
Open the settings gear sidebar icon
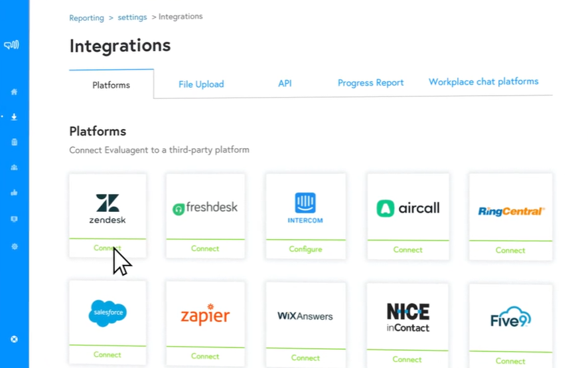[14, 246]
